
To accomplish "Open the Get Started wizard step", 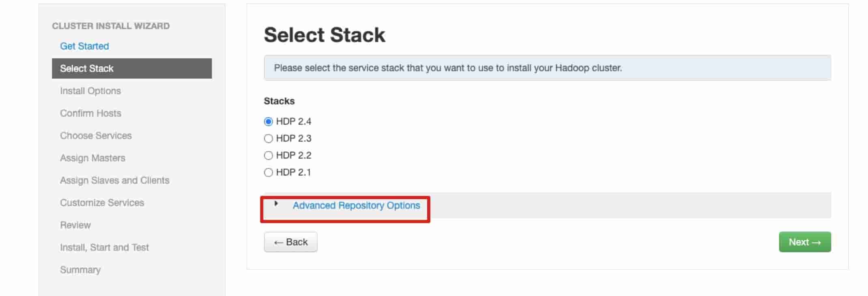I will click(84, 46).
